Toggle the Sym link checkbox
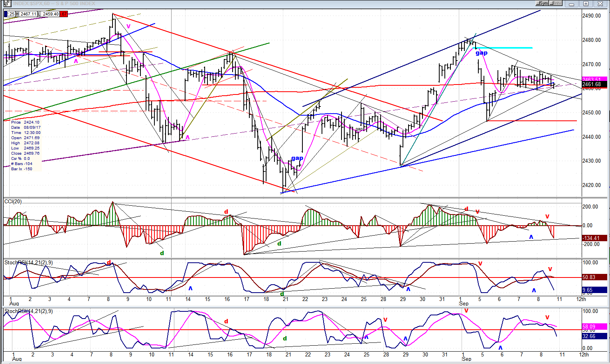 (542, 4)
